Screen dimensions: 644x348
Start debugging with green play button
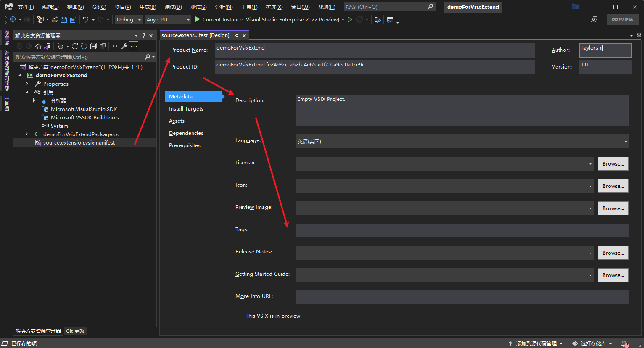(x=198, y=19)
